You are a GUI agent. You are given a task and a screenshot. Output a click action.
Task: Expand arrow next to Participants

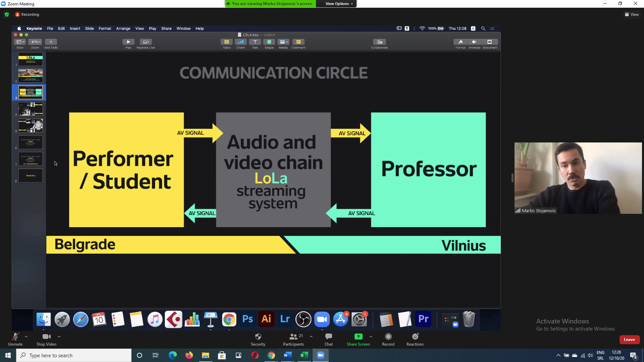[311, 337]
